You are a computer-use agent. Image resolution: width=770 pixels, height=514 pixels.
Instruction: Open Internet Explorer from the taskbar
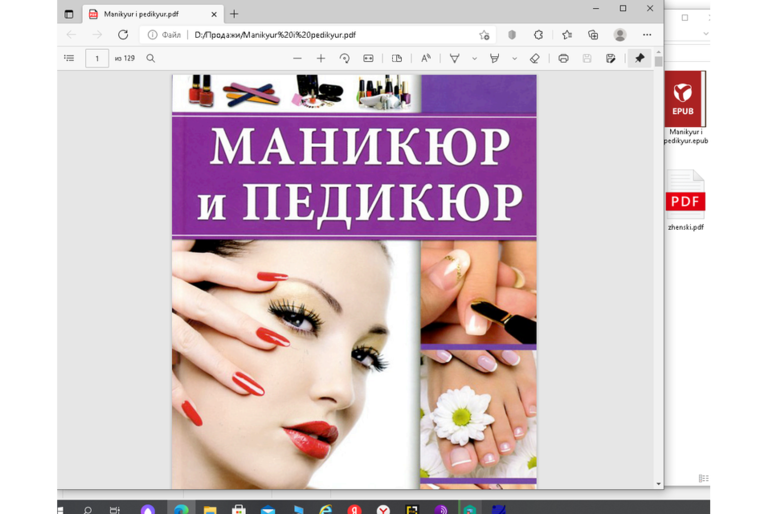326,510
